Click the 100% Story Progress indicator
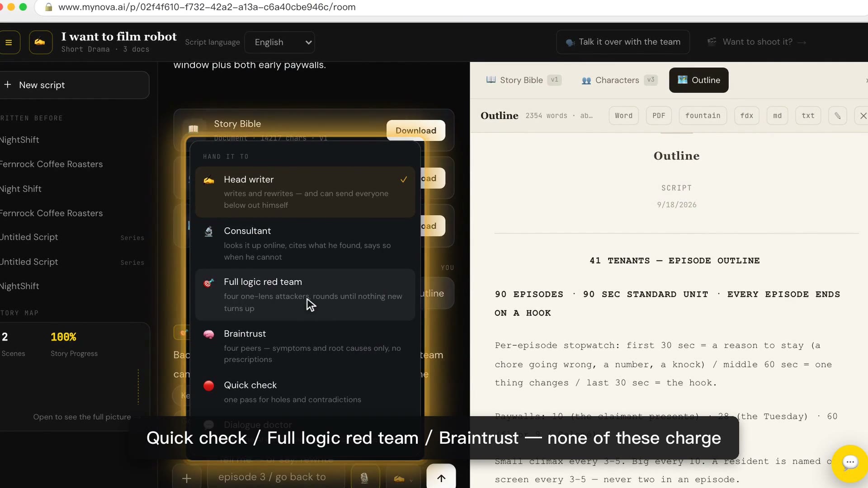This screenshot has width=868, height=488. pos(74,344)
